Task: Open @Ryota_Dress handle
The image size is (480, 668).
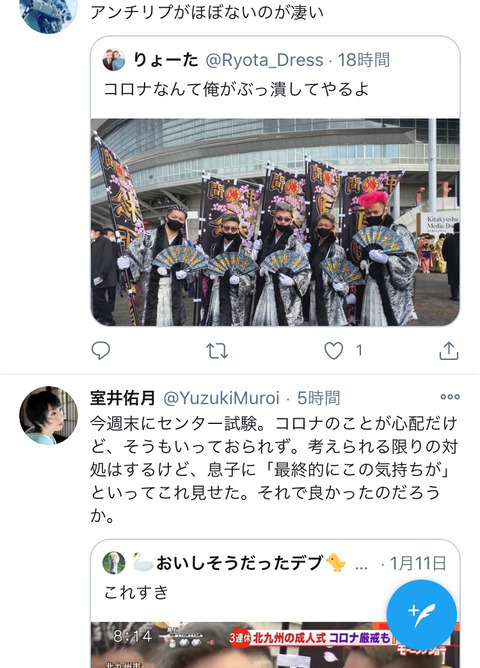Action: tap(264, 60)
